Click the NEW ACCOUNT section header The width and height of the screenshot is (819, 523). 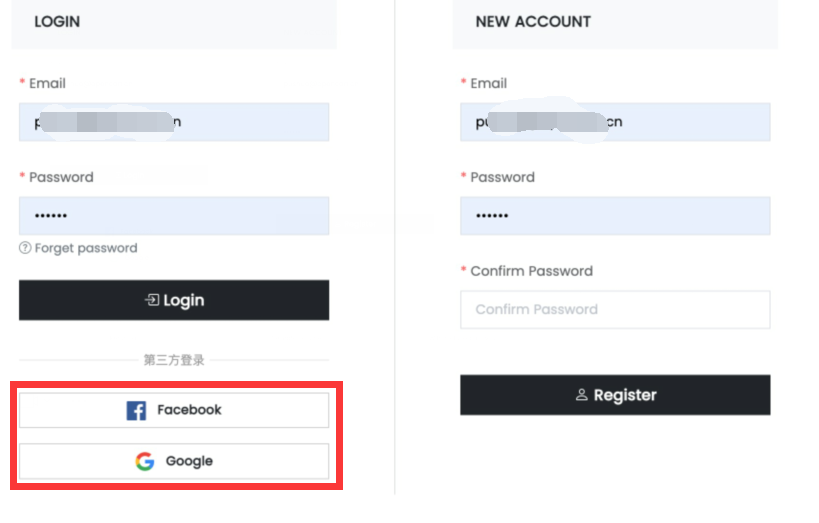pos(533,21)
